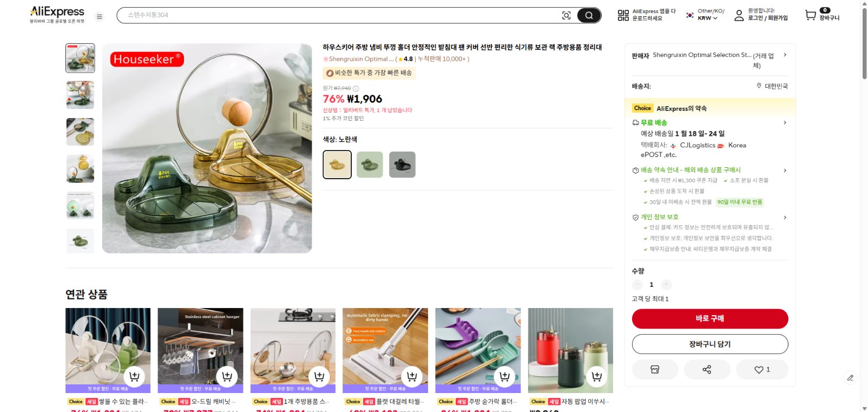Select the second product thumbnail image

pyautogui.click(x=80, y=95)
